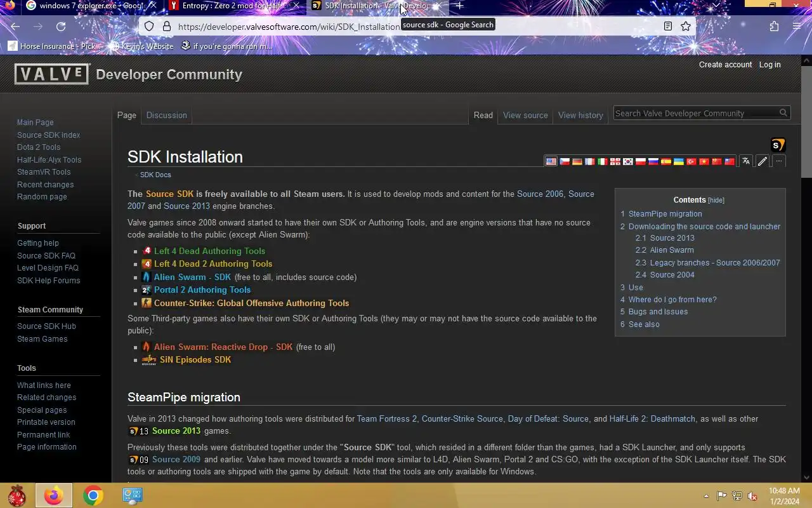Toggle Firefox reader view icon
Viewport: 812px width, 508px height.
668,27
